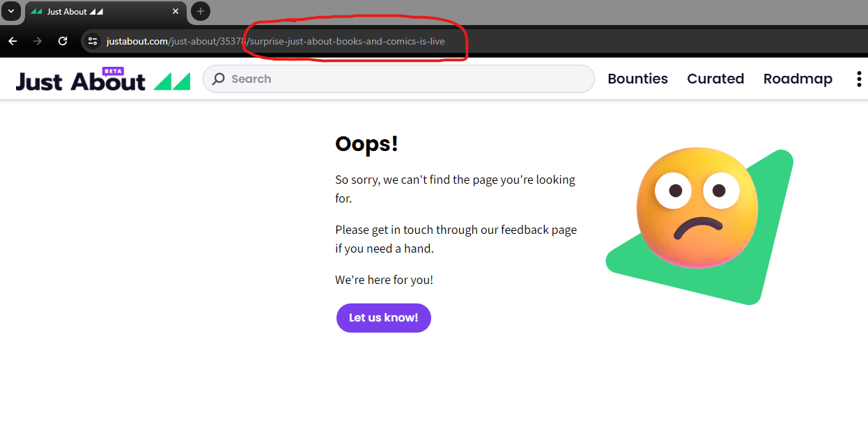Reload the current page
868x421 pixels.
63,41
